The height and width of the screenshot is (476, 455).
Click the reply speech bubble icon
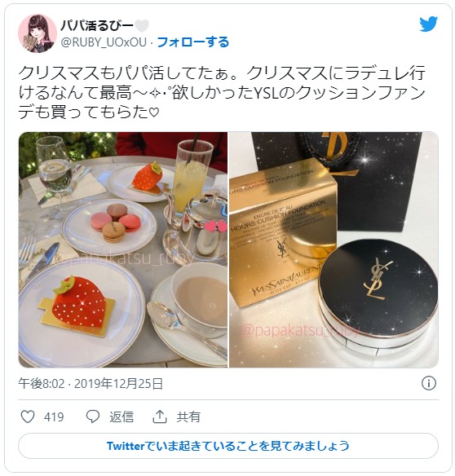pos(93,416)
